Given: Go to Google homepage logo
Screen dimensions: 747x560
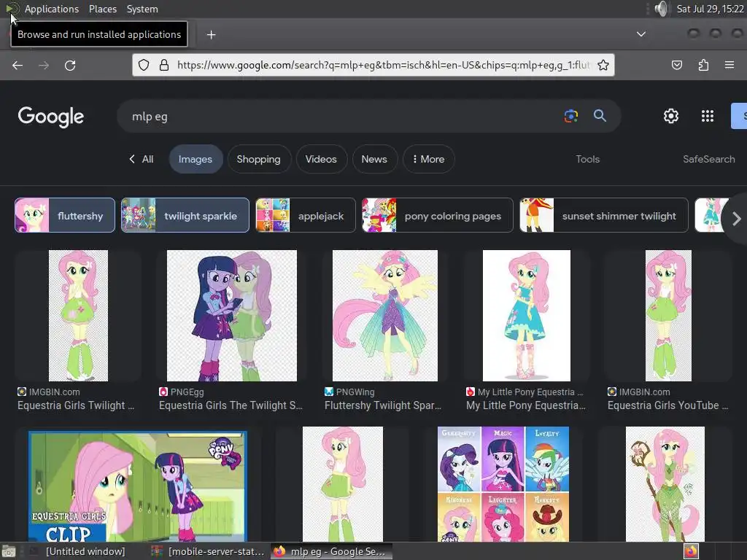Looking at the screenshot, I should [x=51, y=117].
